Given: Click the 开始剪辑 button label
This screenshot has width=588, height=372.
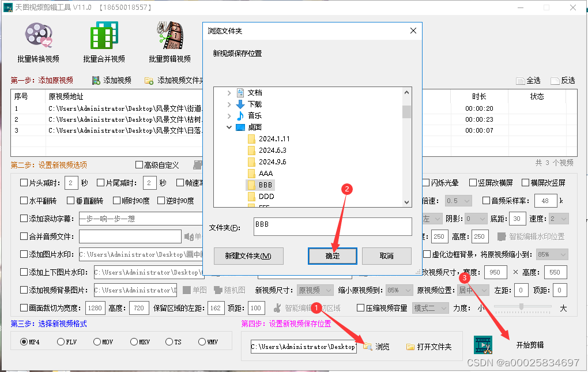Looking at the screenshot, I should [x=530, y=345].
